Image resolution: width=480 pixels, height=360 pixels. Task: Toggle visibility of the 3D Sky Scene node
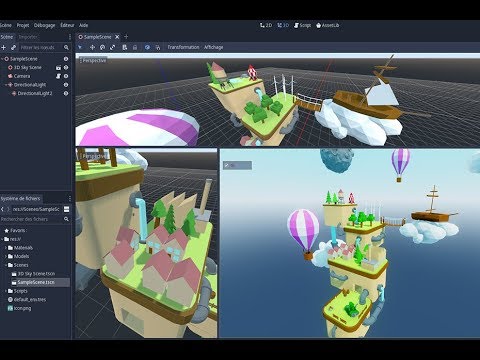pos(66,68)
